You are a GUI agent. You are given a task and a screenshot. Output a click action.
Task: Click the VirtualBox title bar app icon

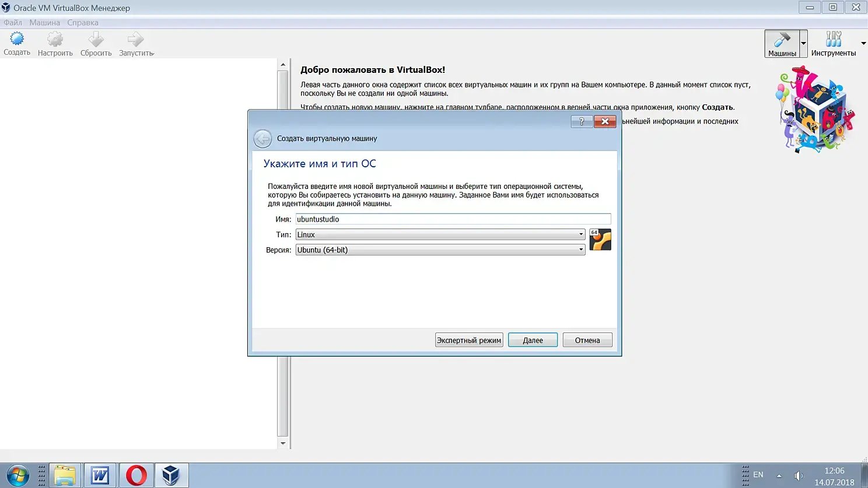6,8
